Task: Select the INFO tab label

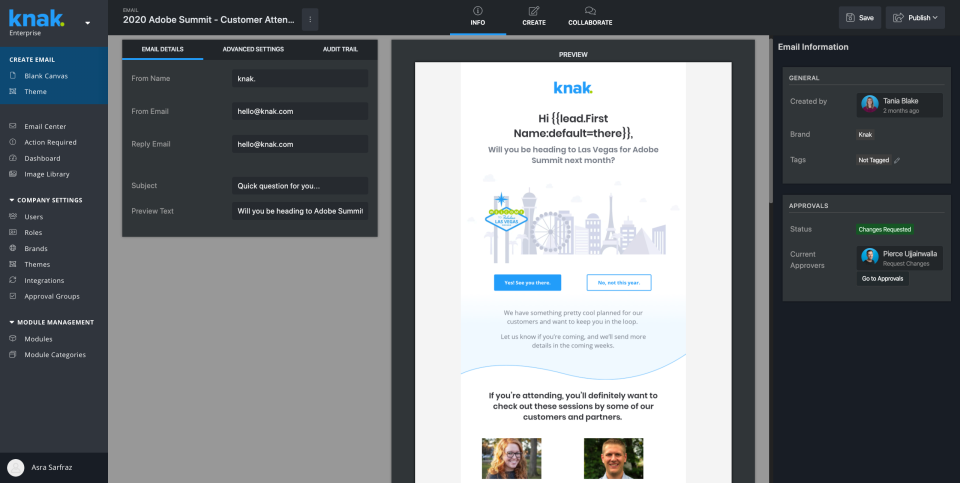Action: point(478,23)
